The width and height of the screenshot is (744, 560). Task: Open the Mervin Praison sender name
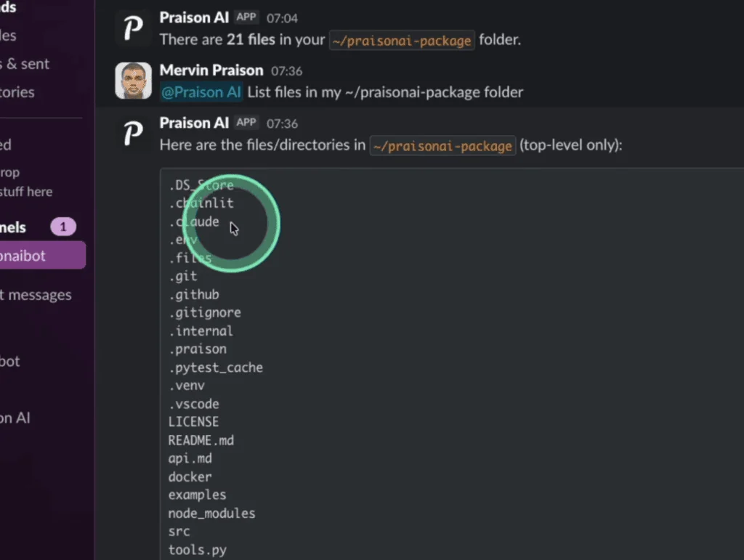click(x=211, y=70)
